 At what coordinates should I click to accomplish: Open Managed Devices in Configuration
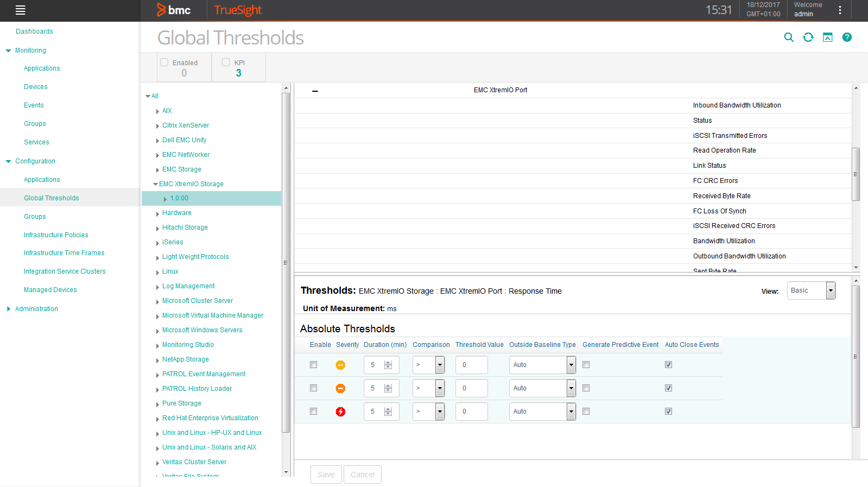(50, 290)
